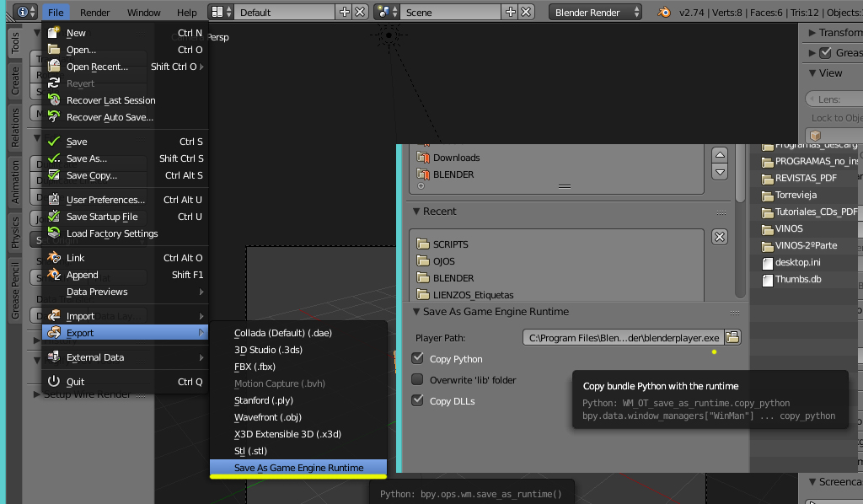Click Append in the File menu
The image size is (863, 504).
(125, 275)
